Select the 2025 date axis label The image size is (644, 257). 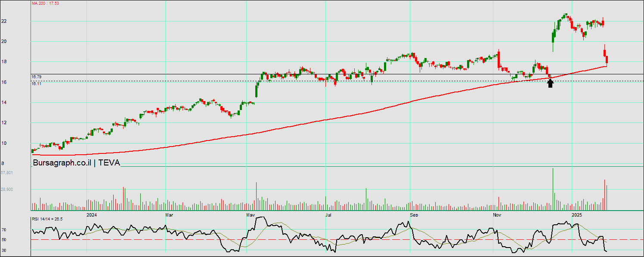point(577,214)
